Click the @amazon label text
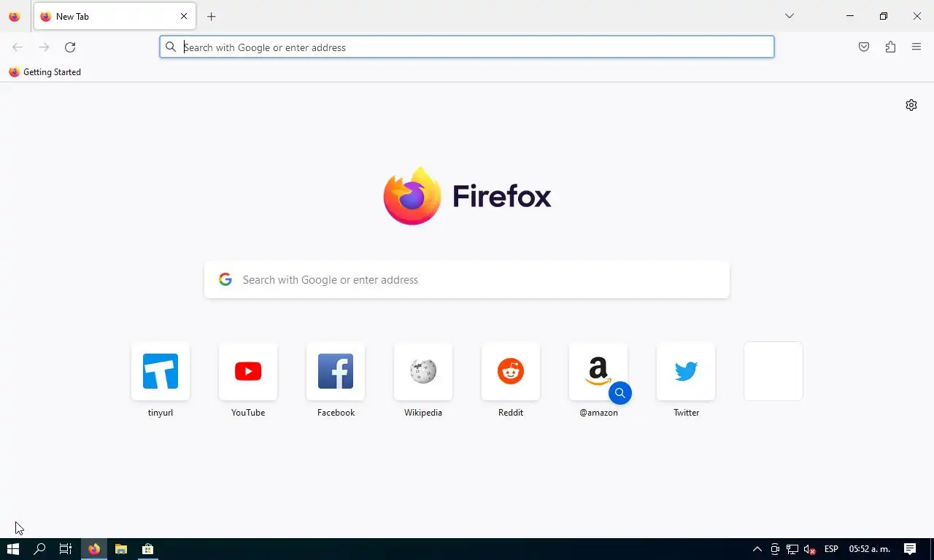 (x=598, y=413)
